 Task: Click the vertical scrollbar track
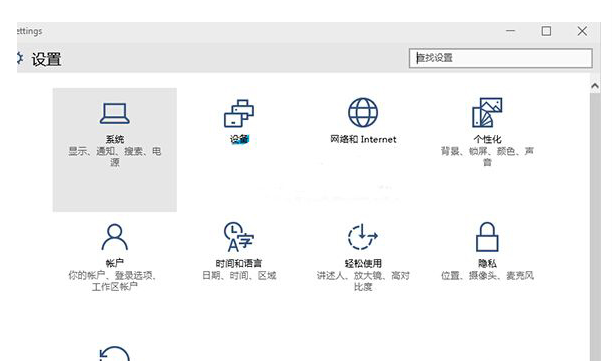(x=595, y=226)
